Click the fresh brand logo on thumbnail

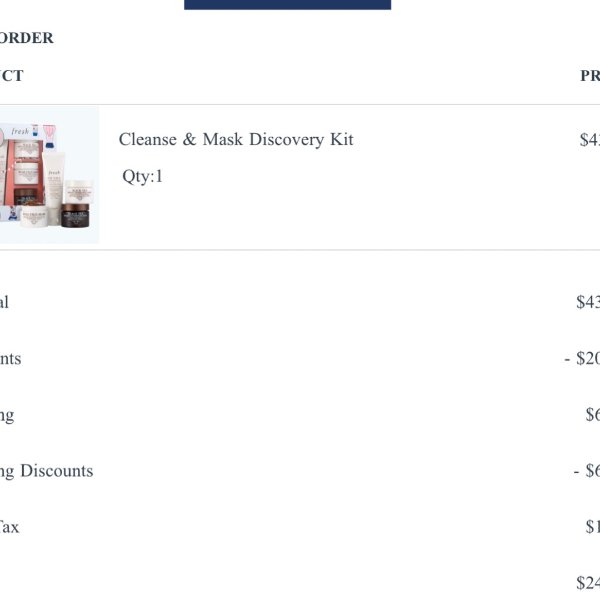[20, 132]
